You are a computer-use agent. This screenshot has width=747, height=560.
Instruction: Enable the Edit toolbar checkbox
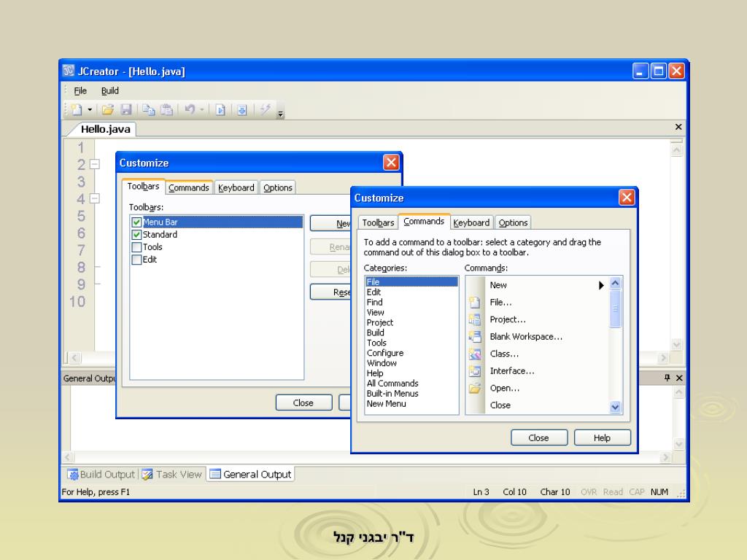coord(136,260)
